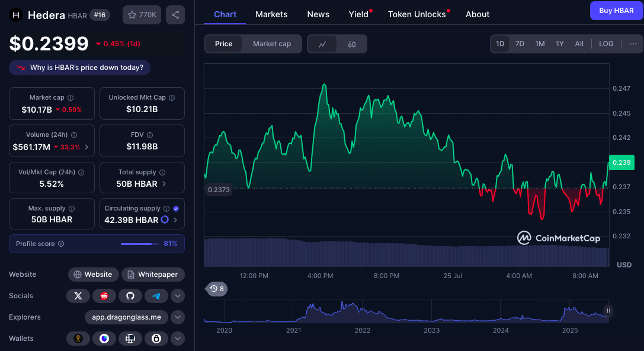Image resolution: width=644 pixels, height=351 pixels.
Task: Click circulating supply ring progress icon
Action: [165, 219]
